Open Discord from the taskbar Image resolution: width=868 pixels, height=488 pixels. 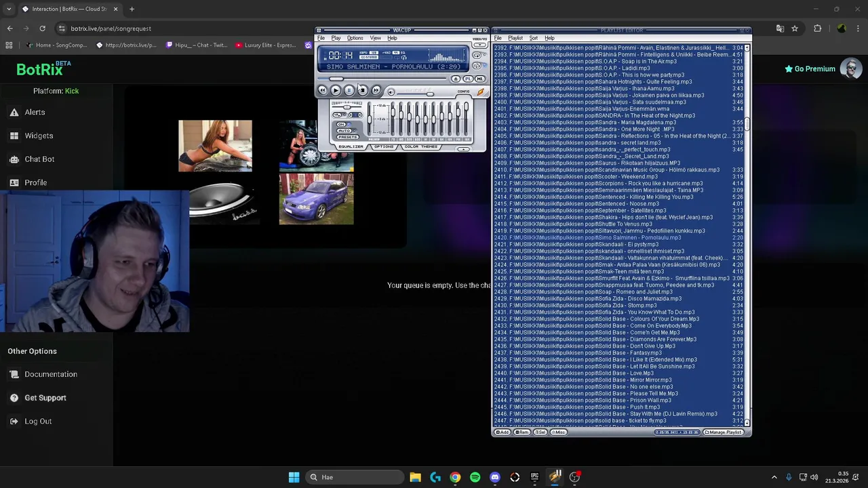[495, 477]
